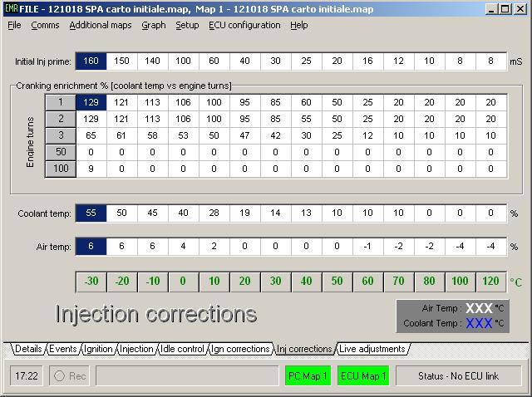Open the Comms menu
Screen dimensions: 532x397
click(x=45, y=25)
